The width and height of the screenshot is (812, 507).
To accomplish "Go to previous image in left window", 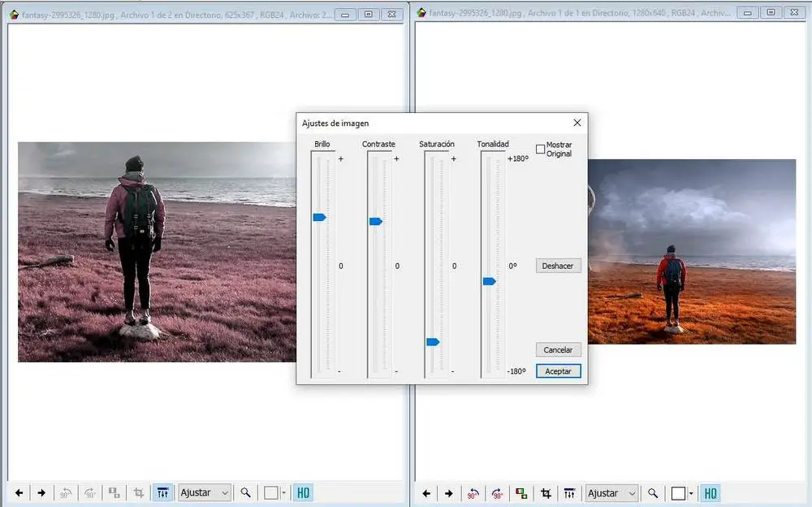I will (x=19, y=492).
